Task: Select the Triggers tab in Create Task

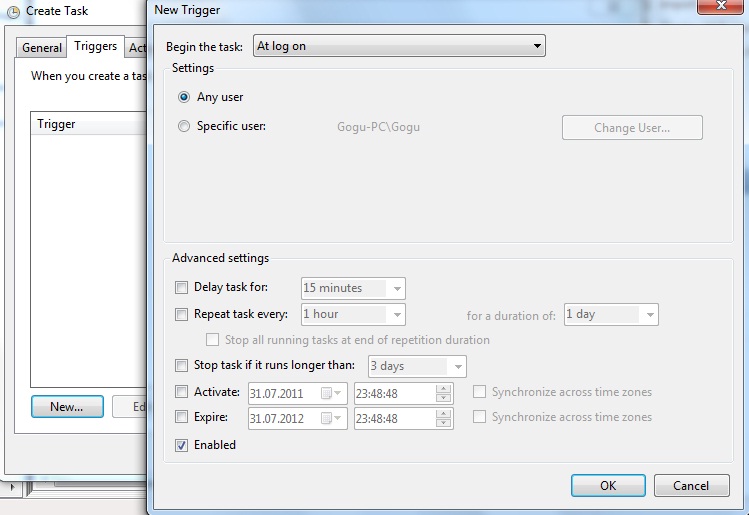Action: [x=96, y=46]
